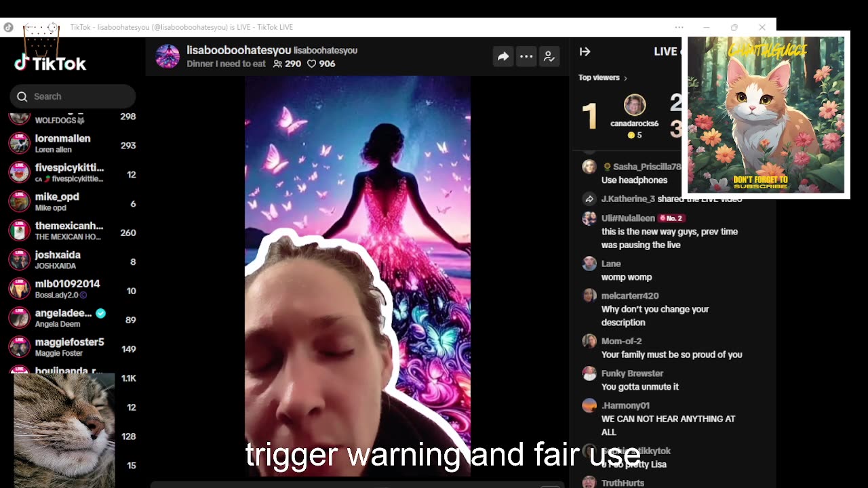Click the follow user icon button

[549, 57]
